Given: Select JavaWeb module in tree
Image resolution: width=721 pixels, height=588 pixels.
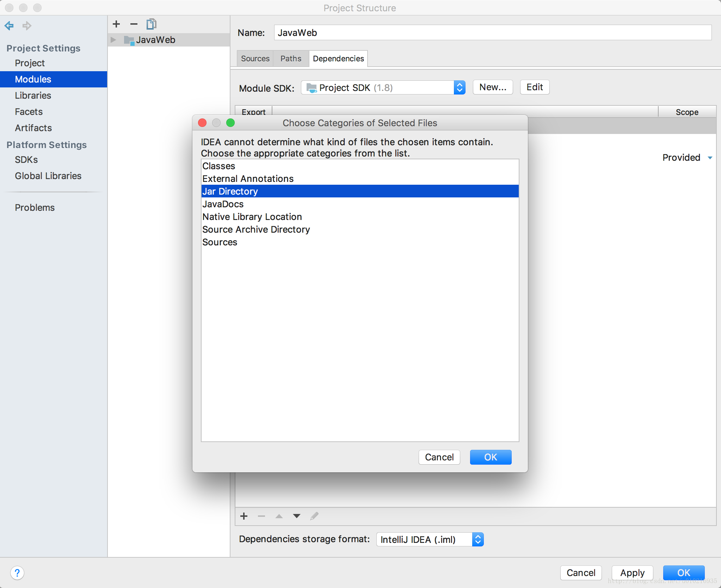Looking at the screenshot, I should tap(168, 40).
